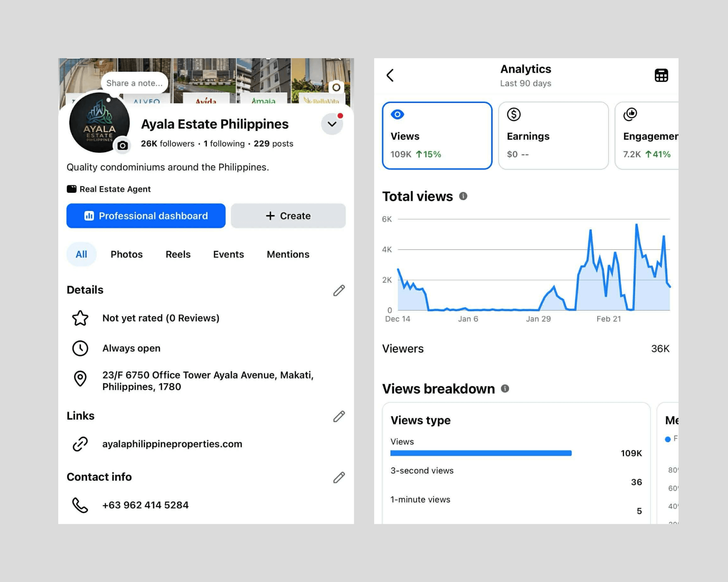Open ayalaphilippineproperties.com link
Screen dimensions: 728x582
point(172,444)
